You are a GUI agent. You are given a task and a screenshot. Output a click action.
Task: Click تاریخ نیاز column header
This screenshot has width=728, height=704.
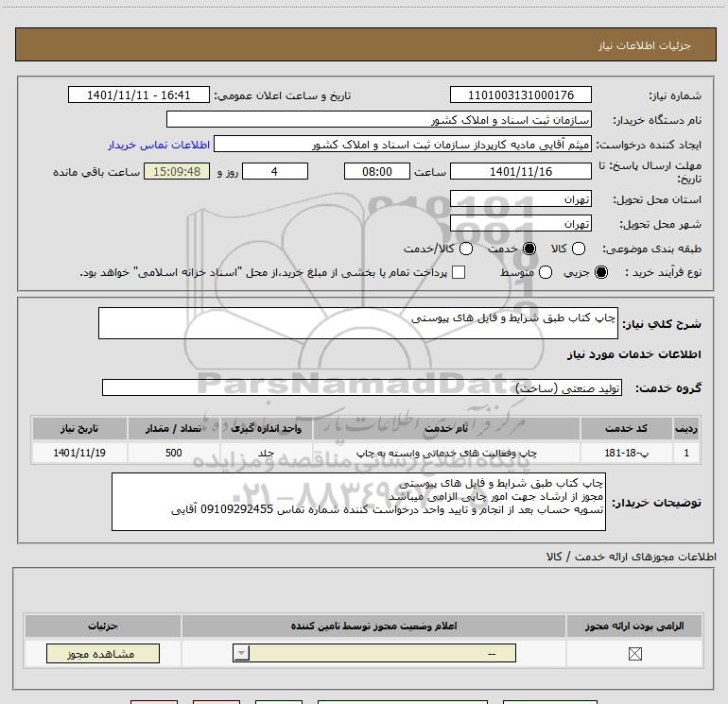79,428
